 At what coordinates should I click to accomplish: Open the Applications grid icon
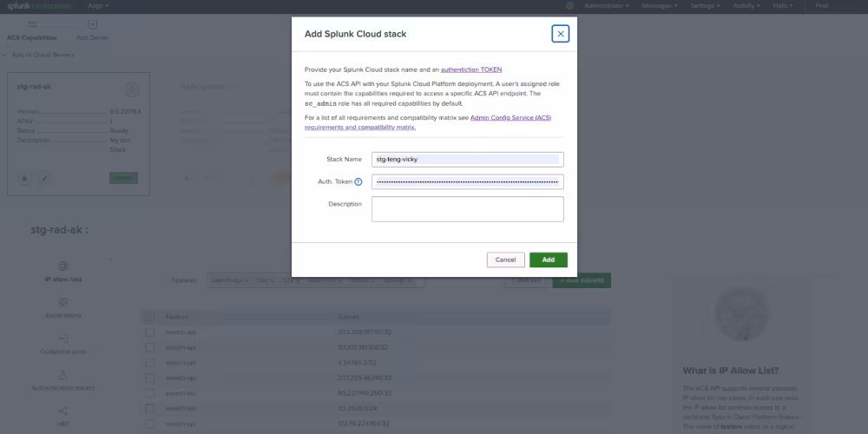click(62, 302)
